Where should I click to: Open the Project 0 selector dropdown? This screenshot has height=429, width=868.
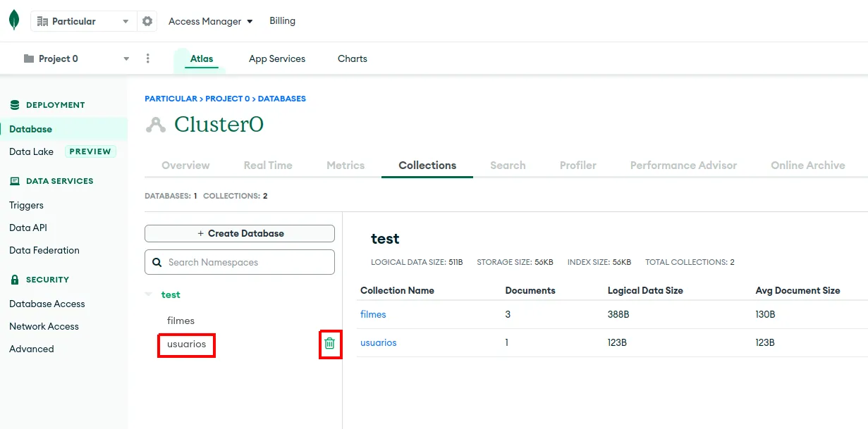76,58
